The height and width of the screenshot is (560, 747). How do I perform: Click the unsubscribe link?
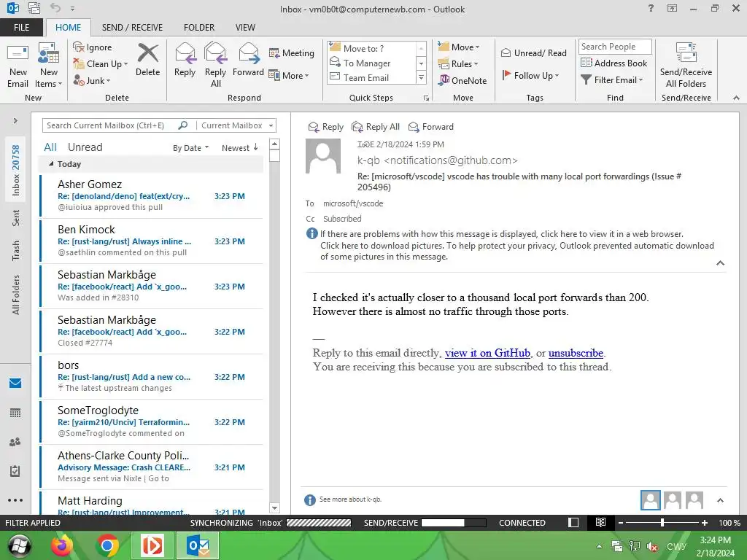(576, 353)
